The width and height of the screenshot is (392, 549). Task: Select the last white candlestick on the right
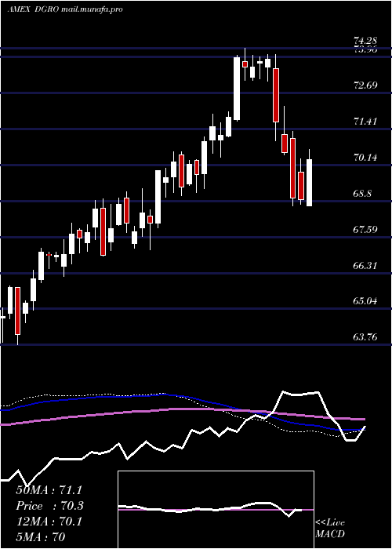tap(310, 177)
